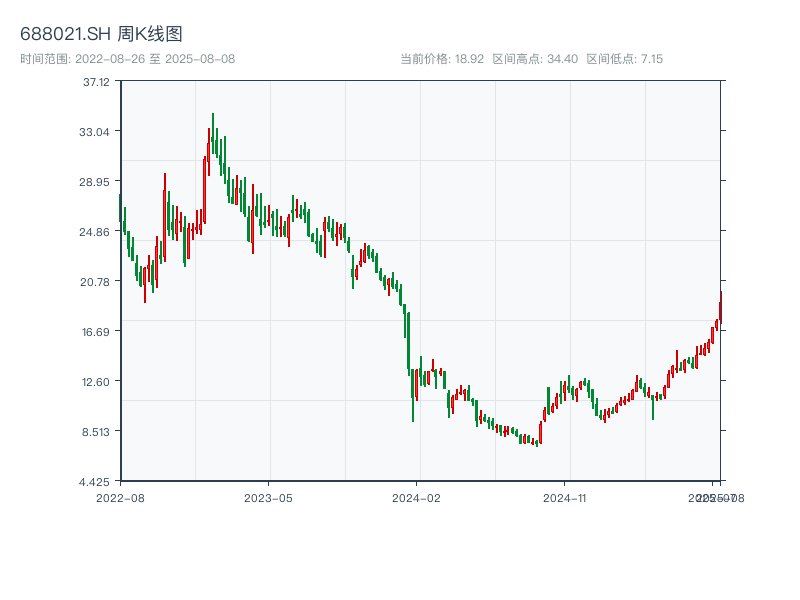Click the current price label 当前价格: 18.92
Viewport: 800px width, 600px height.
click(442, 59)
